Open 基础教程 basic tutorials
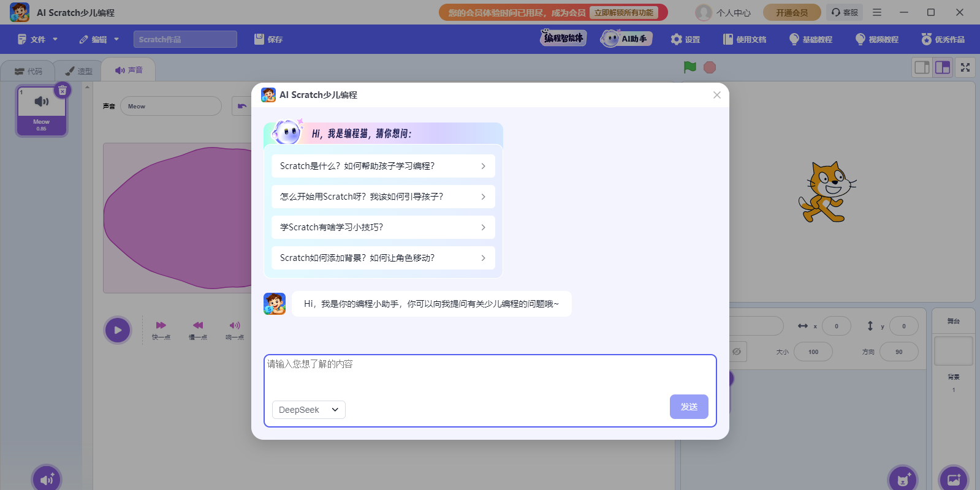The width and height of the screenshot is (980, 490). [x=810, y=39]
